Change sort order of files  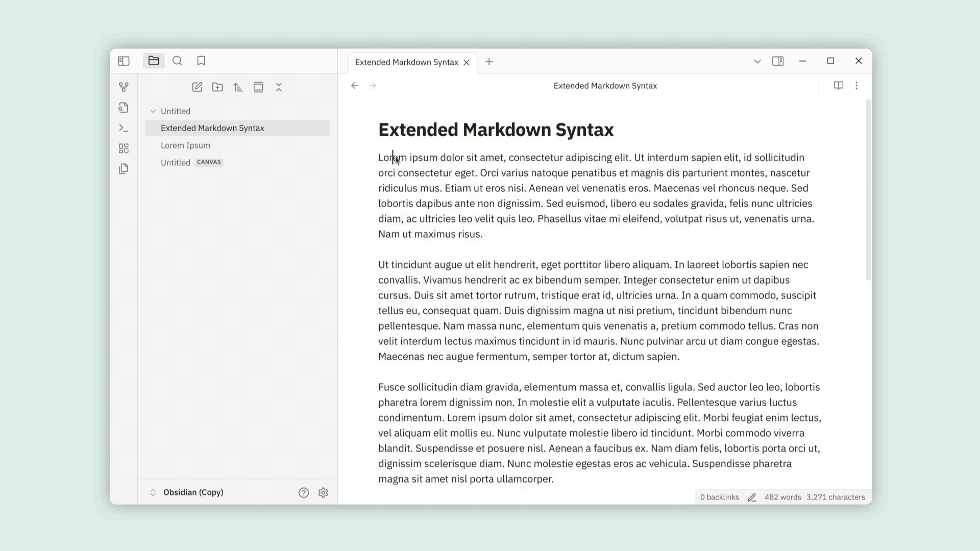[238, 87]
